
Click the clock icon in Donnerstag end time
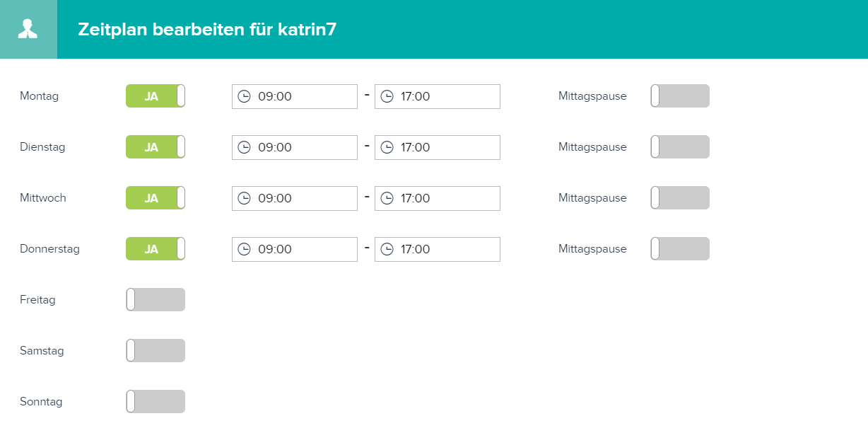coord(387,249)
